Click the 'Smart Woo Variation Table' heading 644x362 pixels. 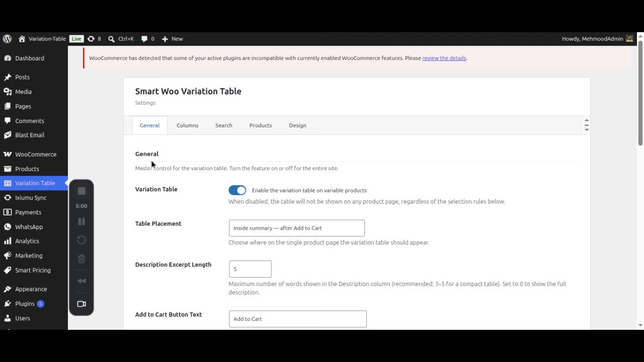[188, 92]
